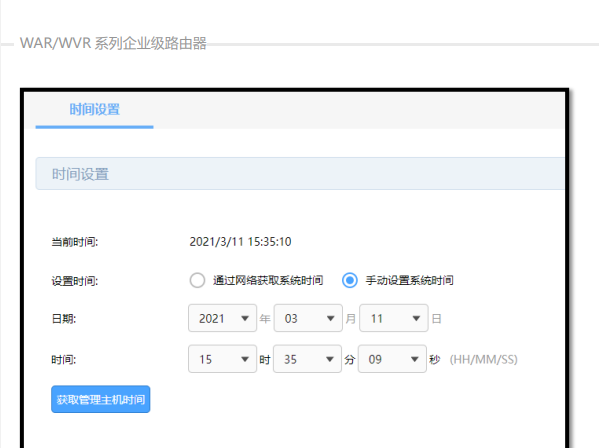This screenshot has width=599, height=448.
Task: Click the current time value 2021/3/11 15:35:10
Action: 240,242
